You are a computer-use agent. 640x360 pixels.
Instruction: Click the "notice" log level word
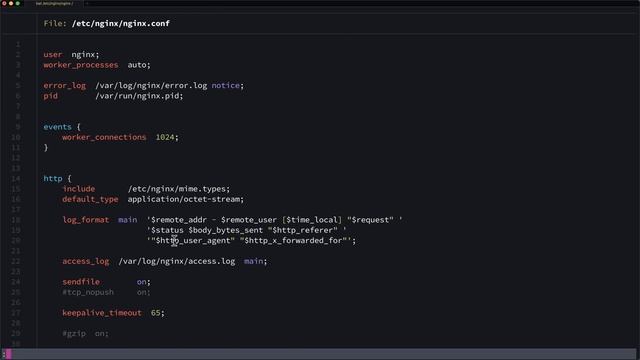(x=226, y=85)
